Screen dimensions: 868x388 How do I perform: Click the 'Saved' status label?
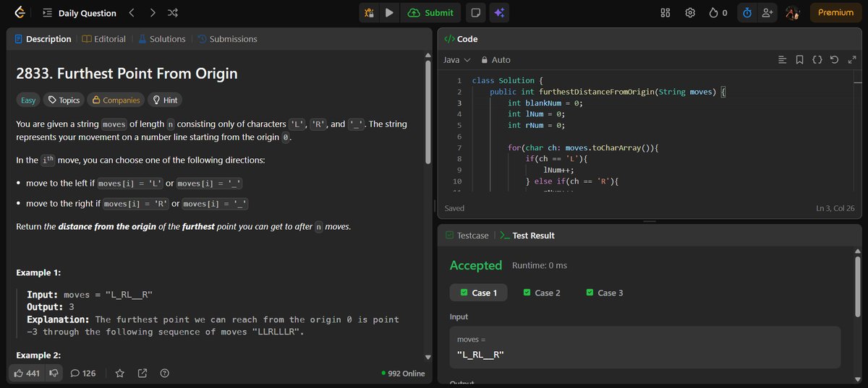tap(455, 208)
